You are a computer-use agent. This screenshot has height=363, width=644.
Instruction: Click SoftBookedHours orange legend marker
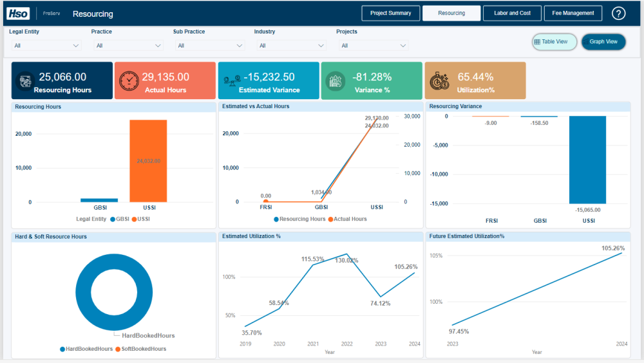point(118,349)
